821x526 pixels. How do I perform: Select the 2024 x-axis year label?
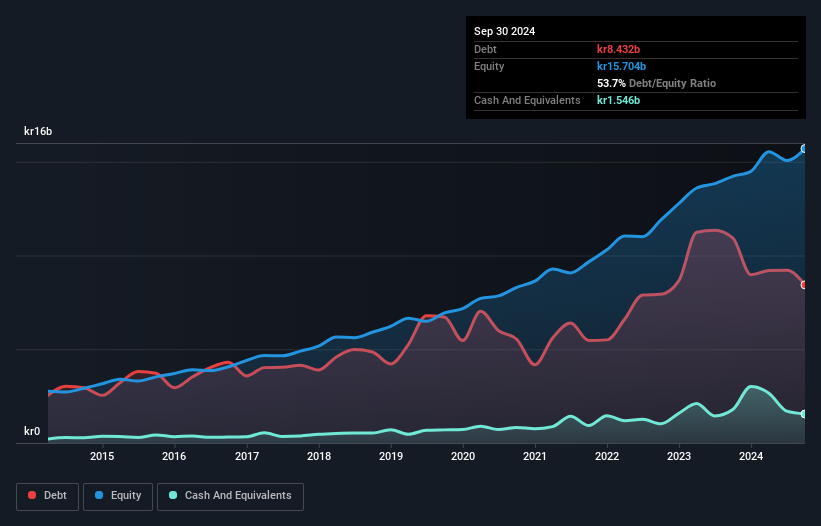(x=751, y=457)
